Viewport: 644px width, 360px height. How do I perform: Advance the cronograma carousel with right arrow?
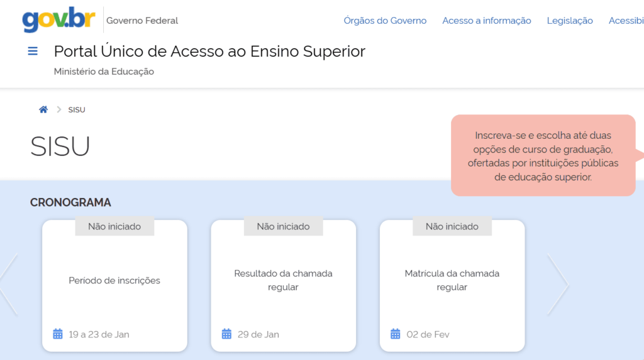[558, 285]
